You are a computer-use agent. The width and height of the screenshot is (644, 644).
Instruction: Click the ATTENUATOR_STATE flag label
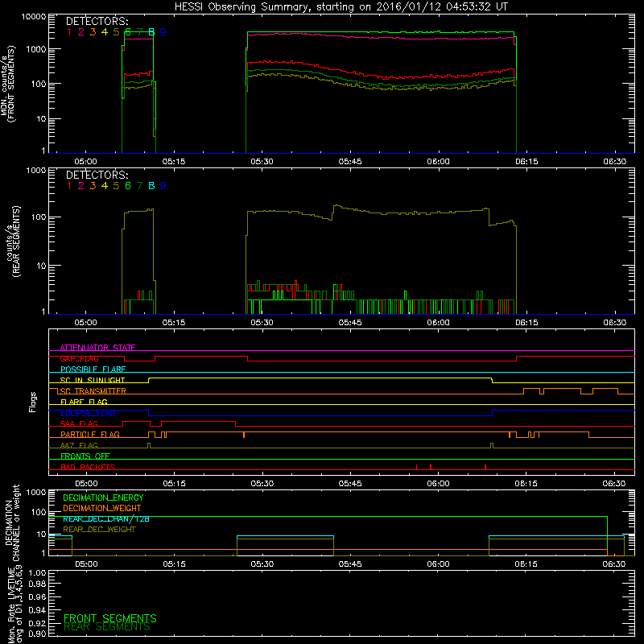[x=97, y=348]
